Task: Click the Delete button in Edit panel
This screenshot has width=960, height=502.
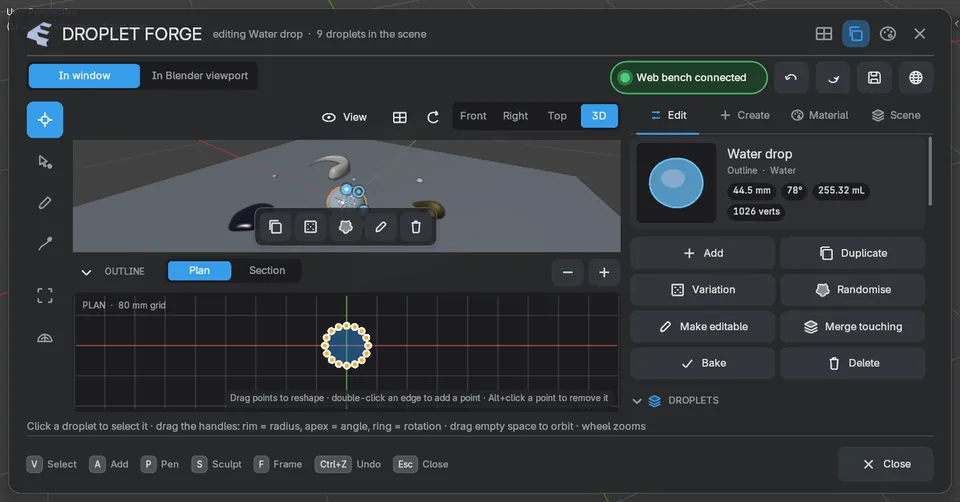Action: pos(853,364)
